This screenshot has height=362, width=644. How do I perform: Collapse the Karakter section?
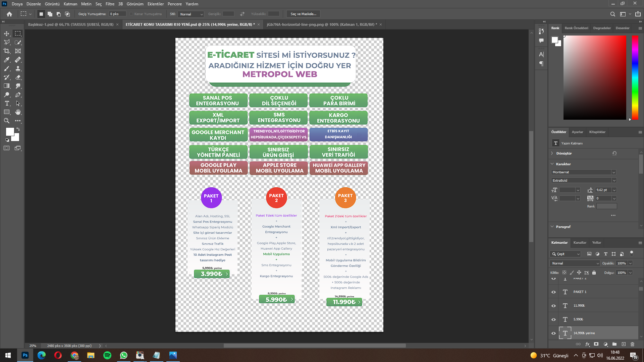(x=552, y=164)
